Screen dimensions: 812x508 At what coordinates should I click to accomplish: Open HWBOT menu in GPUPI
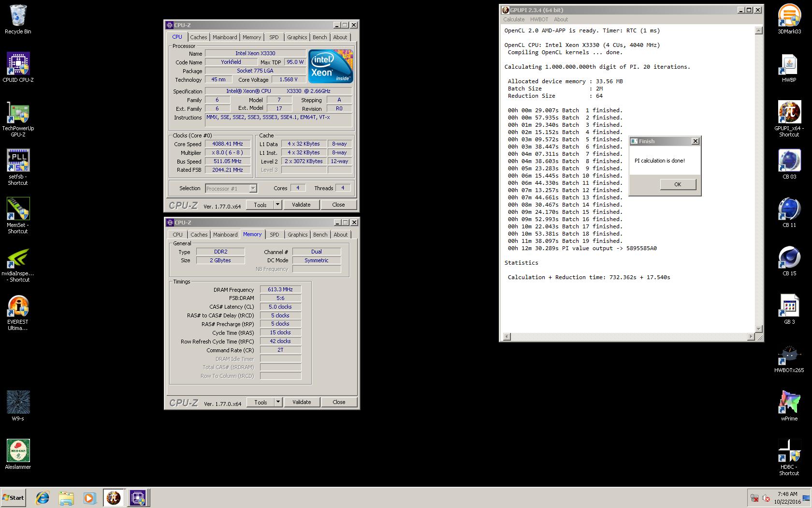point(539,19)
